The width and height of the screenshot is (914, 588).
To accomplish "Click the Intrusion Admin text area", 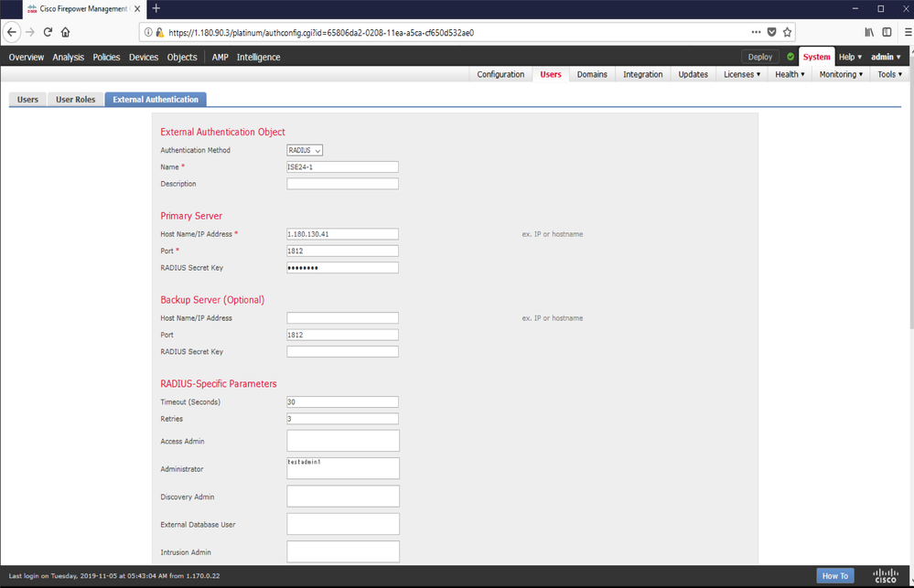I will [x=343, y=551].
